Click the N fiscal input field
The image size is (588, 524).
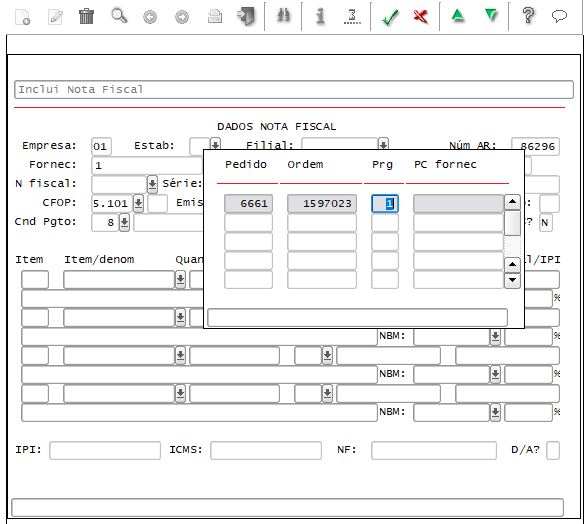(119, 184)
